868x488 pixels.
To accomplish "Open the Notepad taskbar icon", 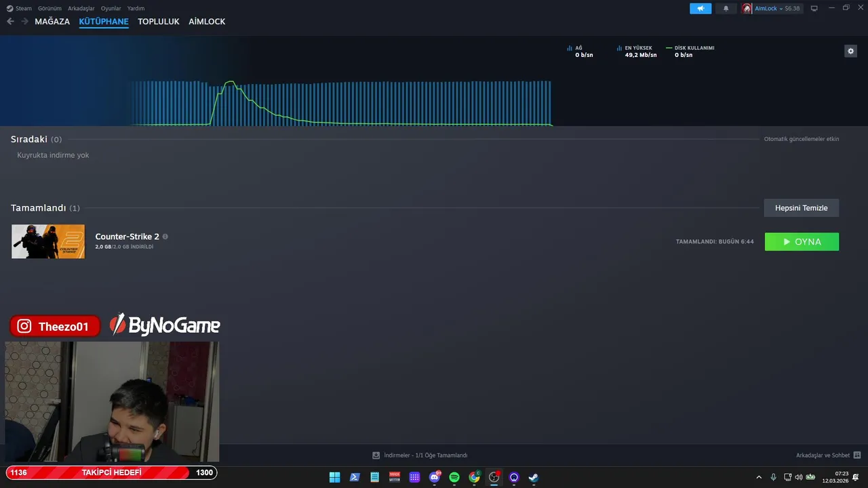I will click(374, 477).
